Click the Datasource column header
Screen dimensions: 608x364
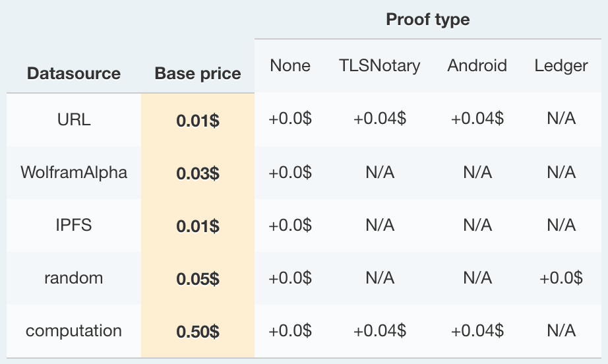click(x=74, y=73)
